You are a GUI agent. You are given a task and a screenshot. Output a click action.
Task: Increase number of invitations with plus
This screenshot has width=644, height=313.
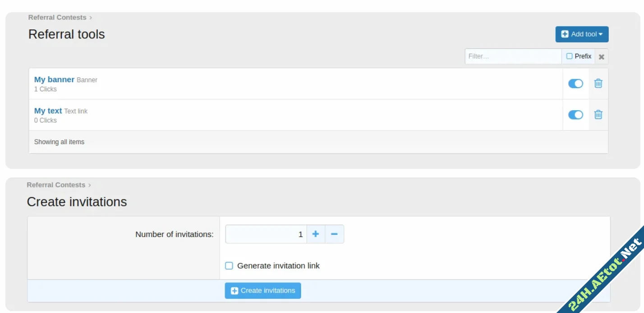tap(316, 234)
